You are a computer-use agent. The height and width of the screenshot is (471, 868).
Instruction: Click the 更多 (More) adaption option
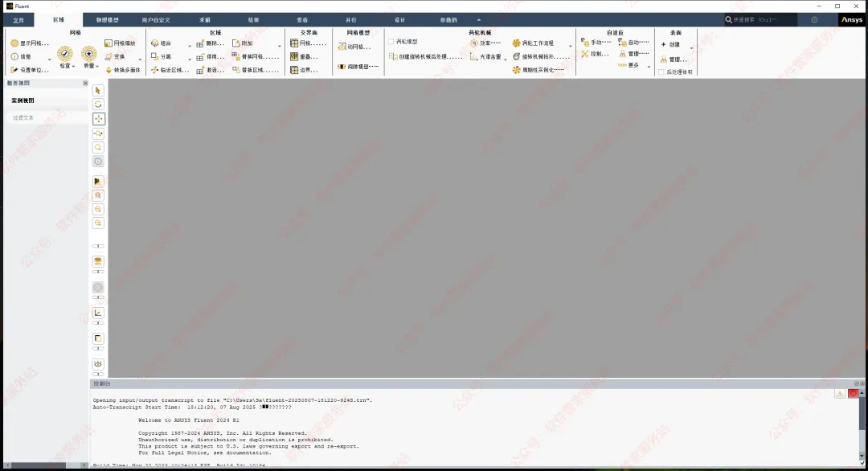628,65
